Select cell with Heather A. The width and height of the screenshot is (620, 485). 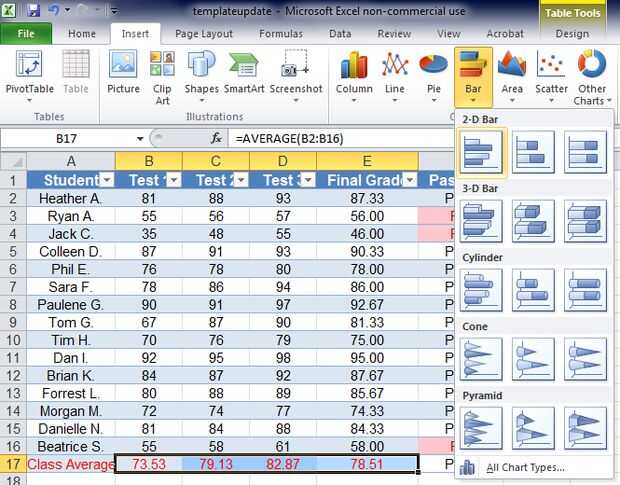click(x=71, y=198)
